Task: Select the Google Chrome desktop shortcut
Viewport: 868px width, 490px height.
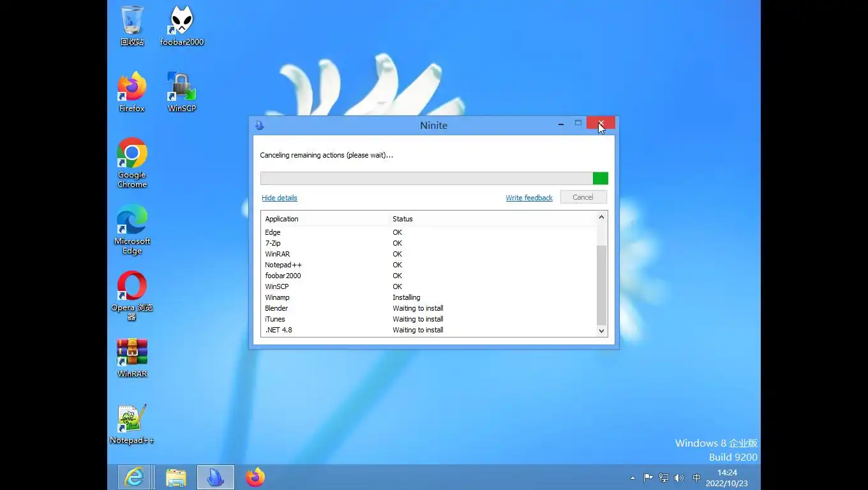Action: click(x=132, y=163)
